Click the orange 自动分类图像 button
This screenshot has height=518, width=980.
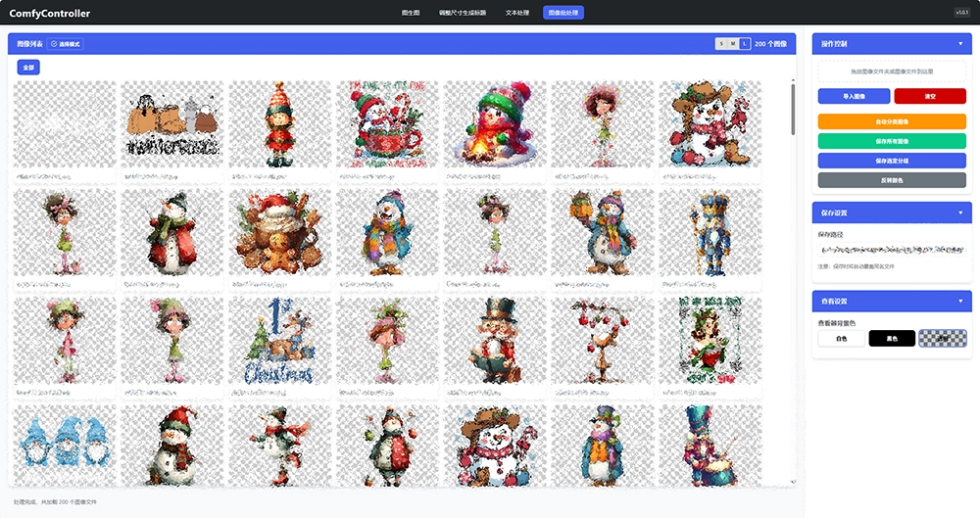pyautogui.click(x=891, y=121)
